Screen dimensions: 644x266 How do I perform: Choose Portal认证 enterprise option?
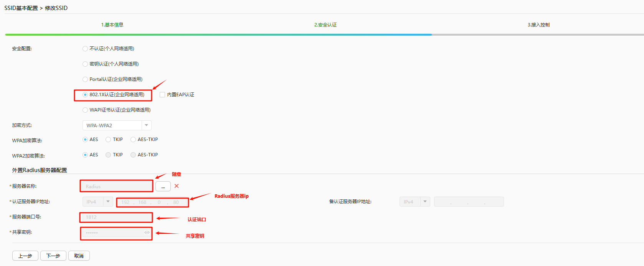point(85,79)
